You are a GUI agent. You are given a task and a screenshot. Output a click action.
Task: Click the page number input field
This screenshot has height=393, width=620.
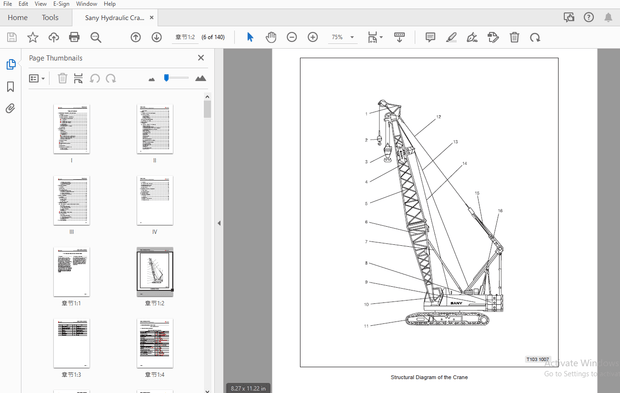pyautogui.click(x=185, y=37)
